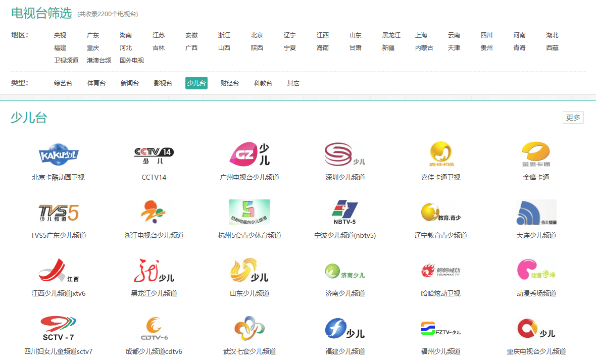Open the NBTV-5 Ningbo children's logo
Screen dimensions: 596x364
[345, 213]
